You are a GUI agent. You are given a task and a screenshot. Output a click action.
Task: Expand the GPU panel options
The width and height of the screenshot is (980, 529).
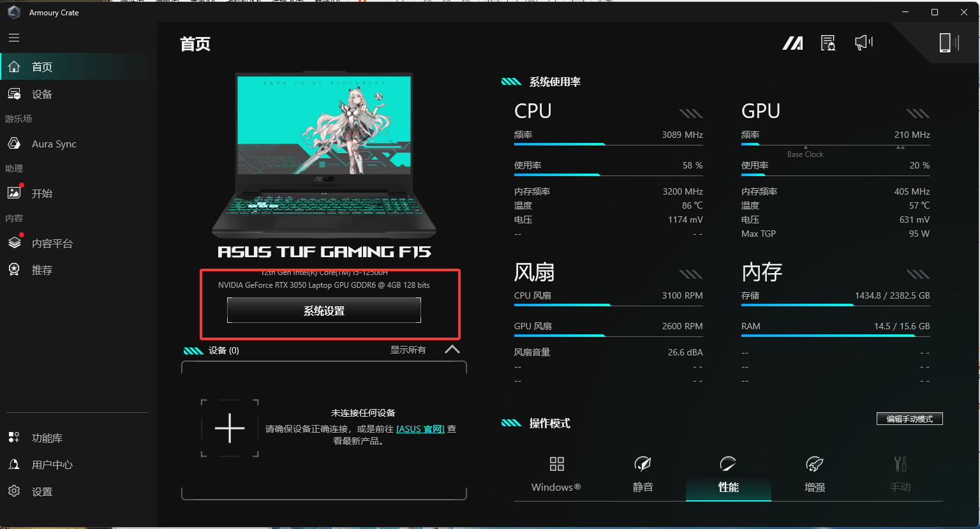click(x=918, y=114)
